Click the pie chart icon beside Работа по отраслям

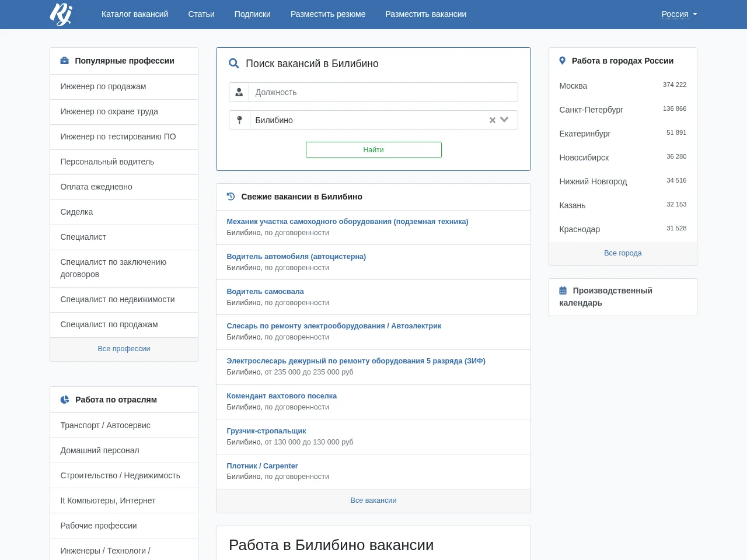(65, 400)
